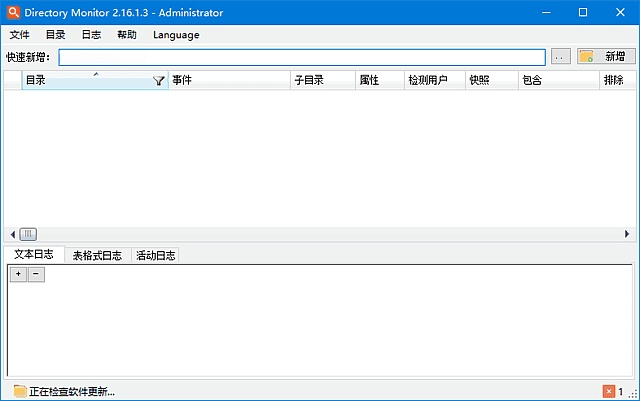The image size is (640, 401).
Task: Maximize the Directory Monitor window
Action: click(x=583, y=13)
